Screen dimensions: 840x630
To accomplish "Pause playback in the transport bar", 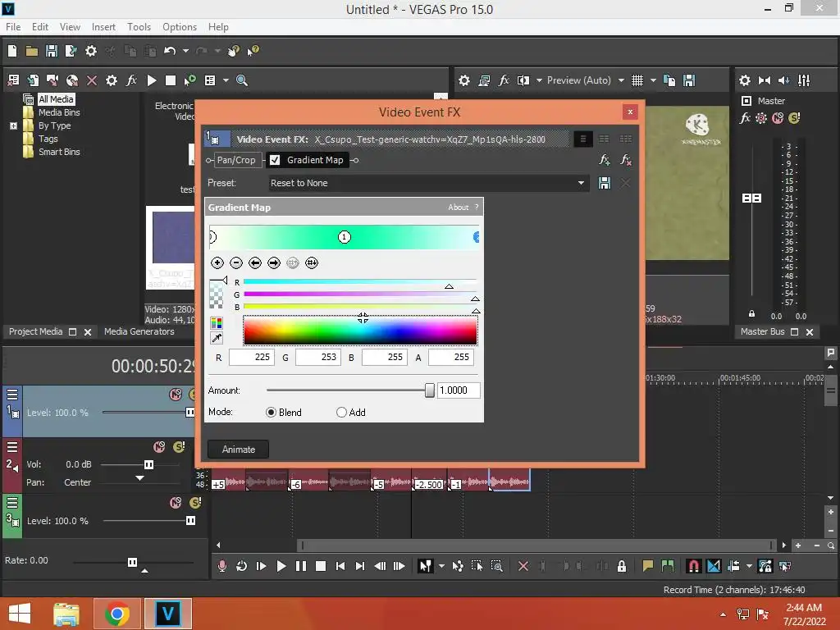I will 301,566.
